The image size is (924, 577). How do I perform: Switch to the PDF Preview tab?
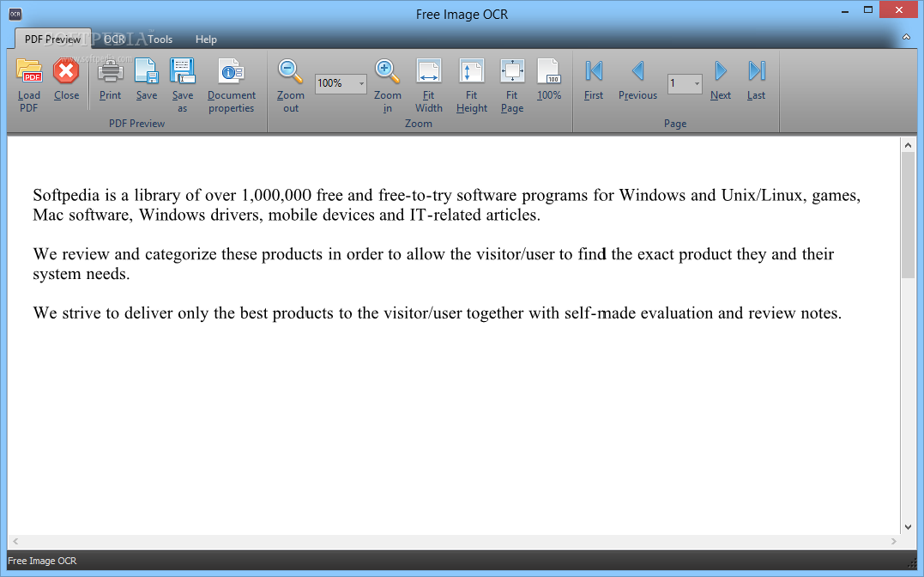[x=52, y=39]
